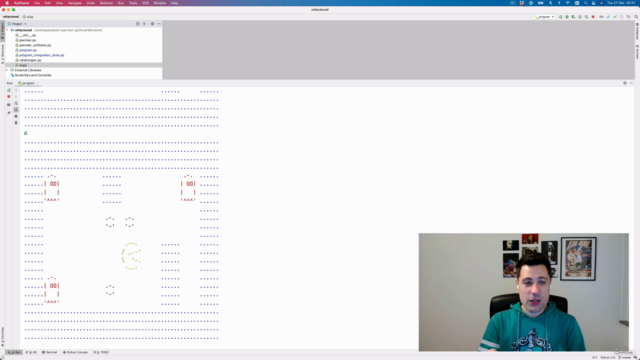This screenshot has height=360, width=640.
Task: Toggle the Project side tab on left edge
Action: click(x=2, y=31)
